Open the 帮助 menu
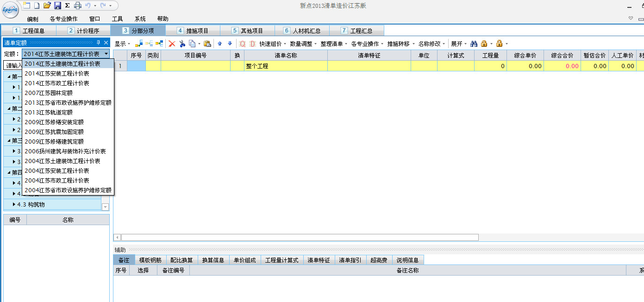Viewport: 644px width, 302px height. [x=163, y=19]
